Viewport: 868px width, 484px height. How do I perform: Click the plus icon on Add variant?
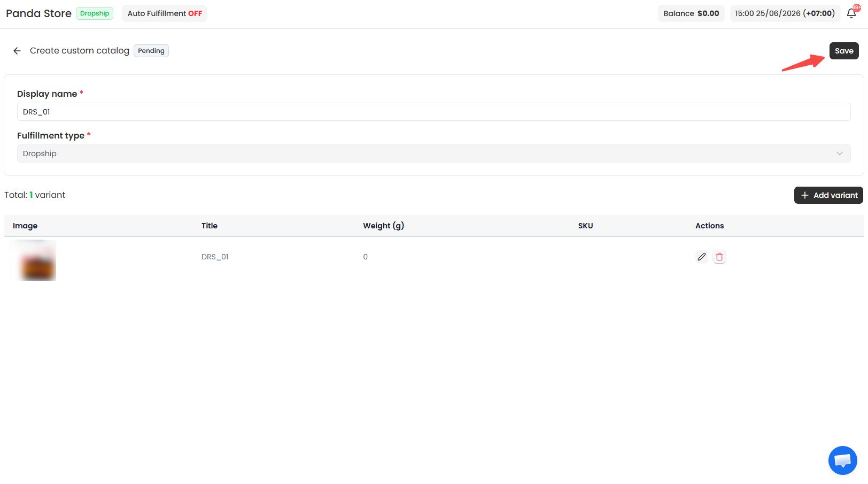(x=805, y=195)
